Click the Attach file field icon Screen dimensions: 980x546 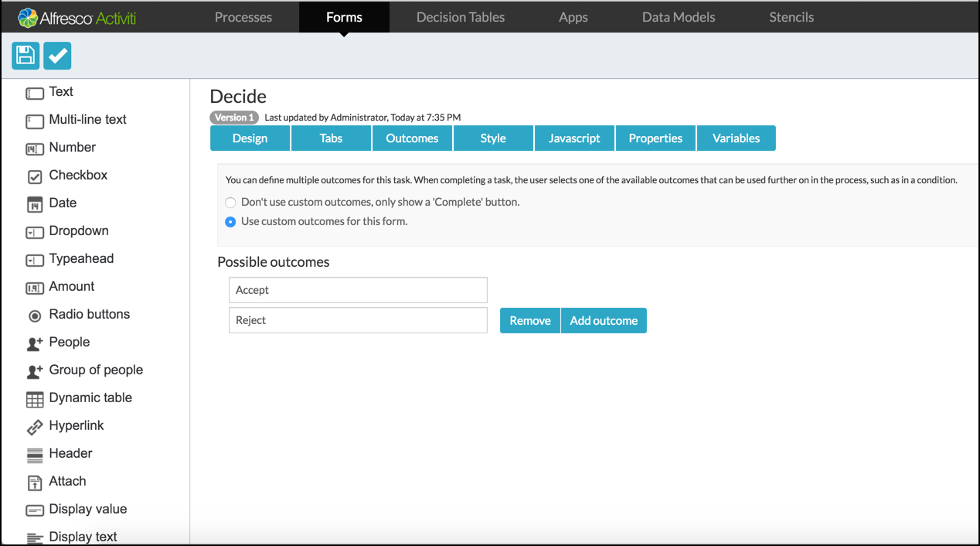pyautogui.click(x=35, y=483)
